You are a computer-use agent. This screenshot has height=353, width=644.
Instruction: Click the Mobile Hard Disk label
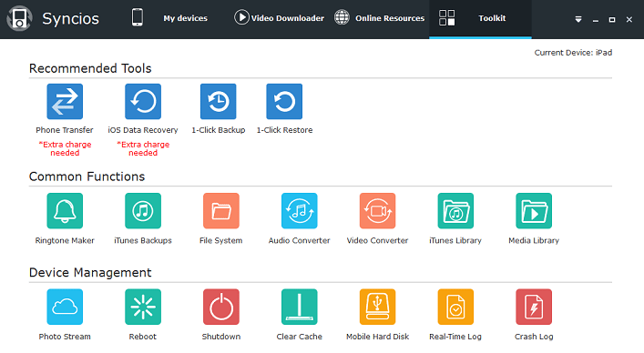377,337
